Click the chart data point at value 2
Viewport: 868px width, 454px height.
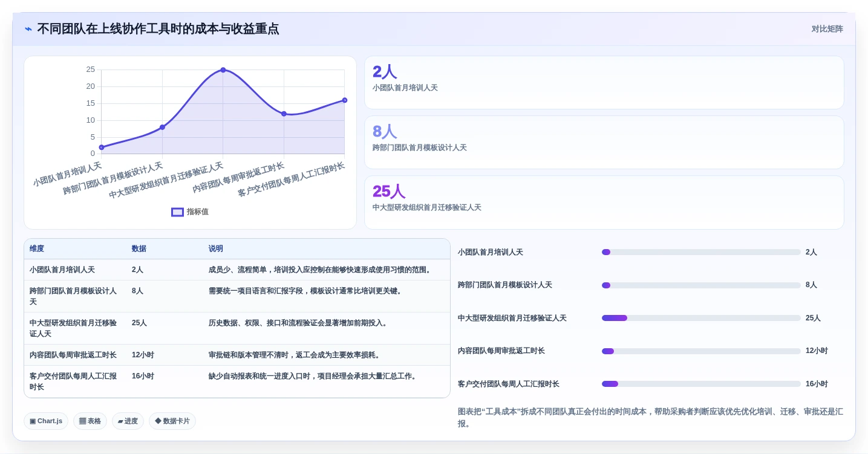[x=102, y=148]
